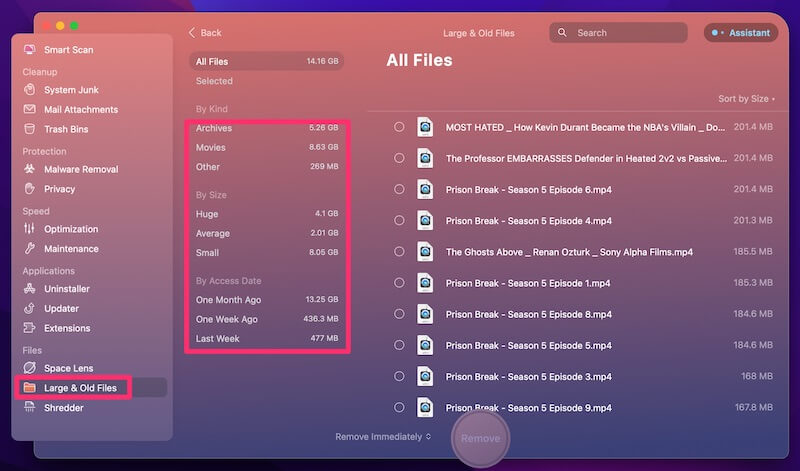Click the Prison Break Season 5 Episode 9.mp4 filename
The width and height of the screenshot is (800, 471).
(x=529, y=408)
